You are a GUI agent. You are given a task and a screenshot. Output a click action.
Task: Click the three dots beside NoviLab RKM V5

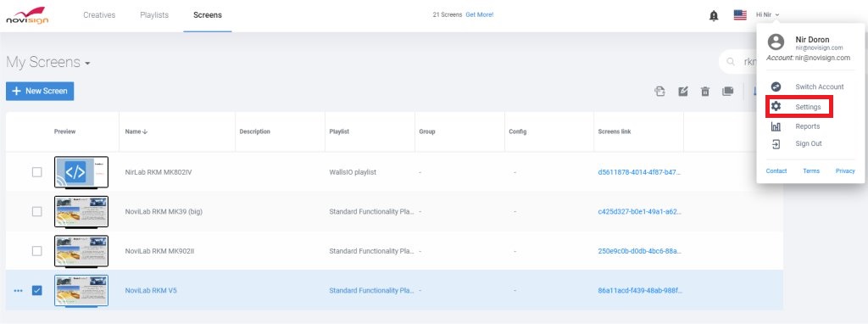[x=19, y=290]
